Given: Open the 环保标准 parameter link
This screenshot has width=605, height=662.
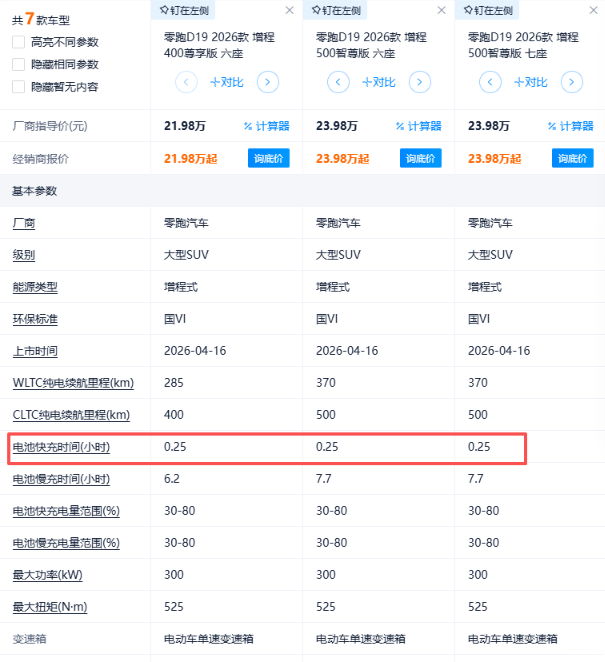Looking at the screenshot, I should tap(35, 319).
